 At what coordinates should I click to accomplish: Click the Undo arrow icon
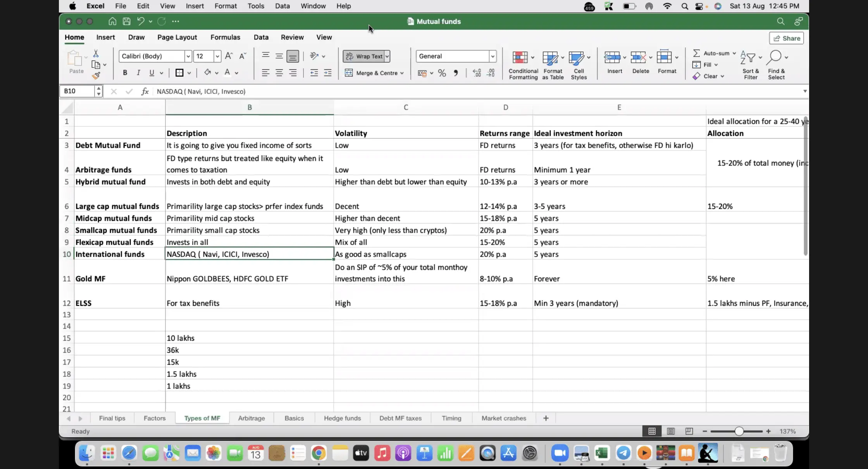point(140,21)
